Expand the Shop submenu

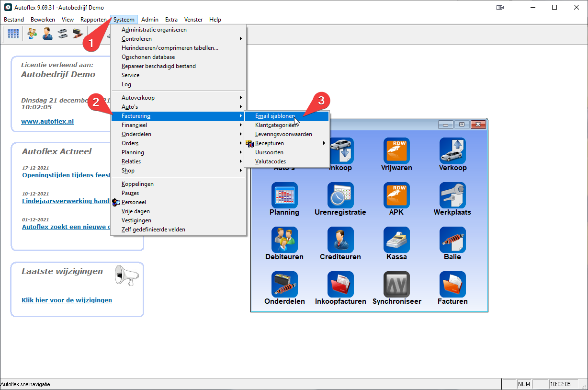pyautogui.click(x=178, y=171)
